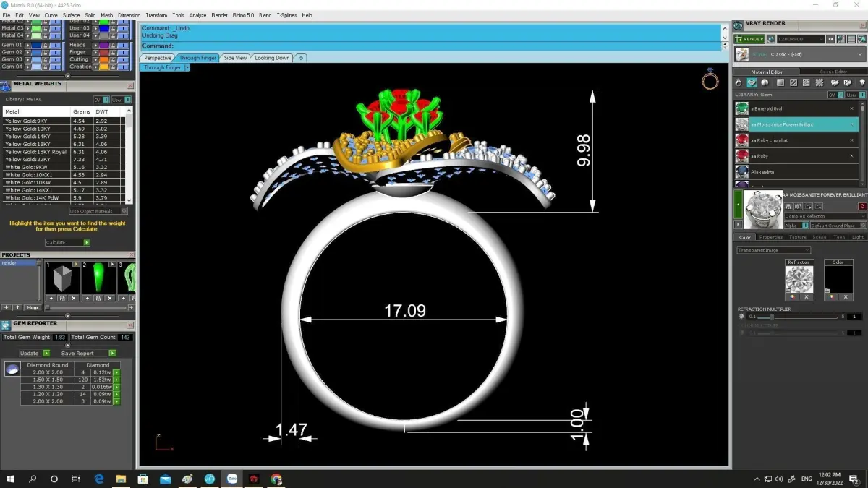The height and width of the screenshot is (488, 868).
Task: Select the aa Ruby material row
Action: click(796, 156)
